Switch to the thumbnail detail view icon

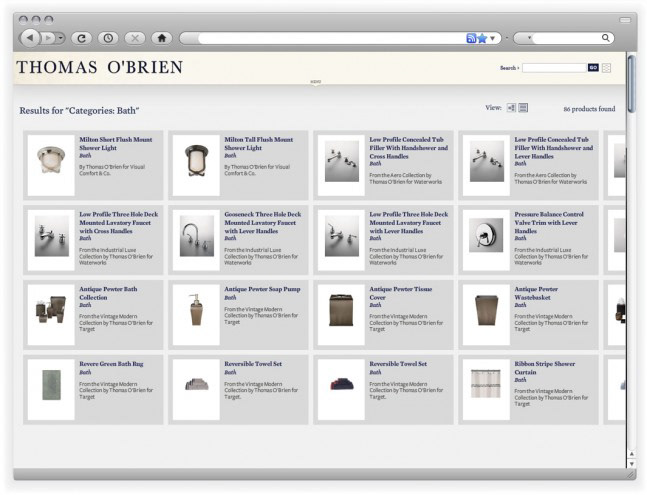[511, 108]
